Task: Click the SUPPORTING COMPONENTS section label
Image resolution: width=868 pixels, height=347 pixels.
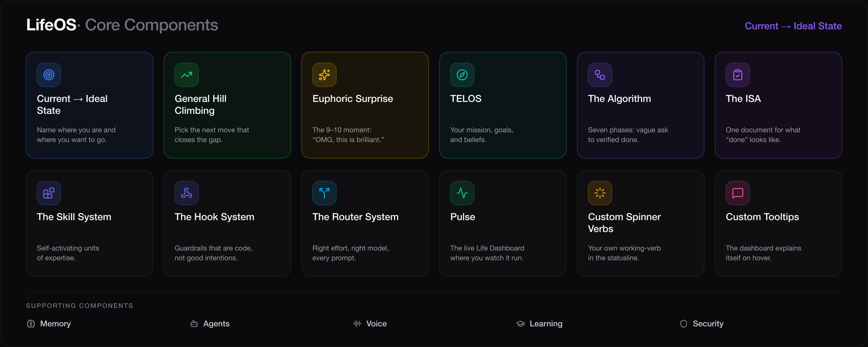Action: point(79,306)
